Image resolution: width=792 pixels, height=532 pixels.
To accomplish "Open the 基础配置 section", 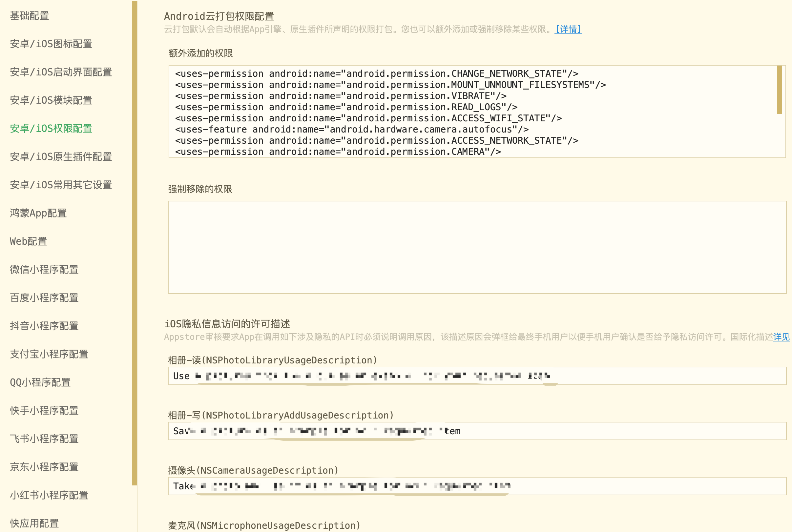I will click(x=29, y=16).
